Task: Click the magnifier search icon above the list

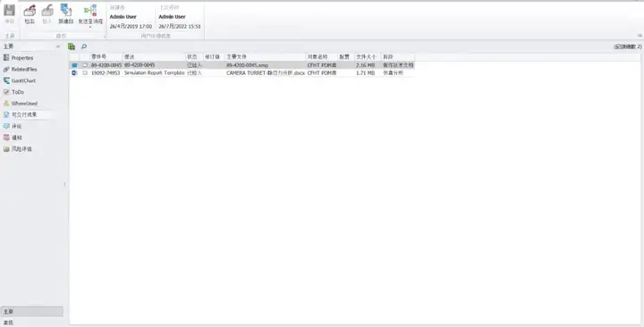Action: pos(84,46)
